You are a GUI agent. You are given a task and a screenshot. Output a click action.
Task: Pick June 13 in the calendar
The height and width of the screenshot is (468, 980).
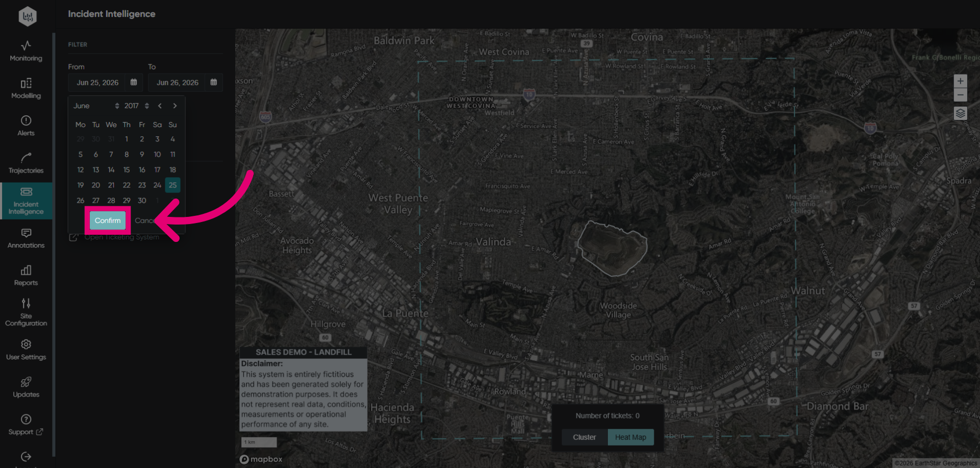coord(95,170)
